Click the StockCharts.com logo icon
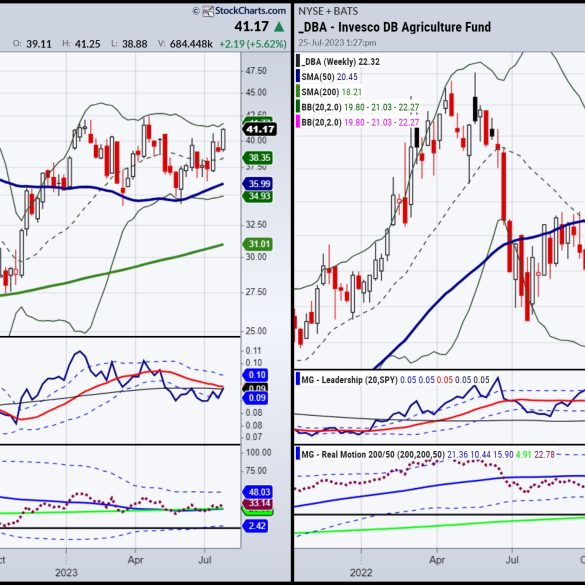This screenshot has width=585, height=585. pyautogui.click(x=208, y=11)
